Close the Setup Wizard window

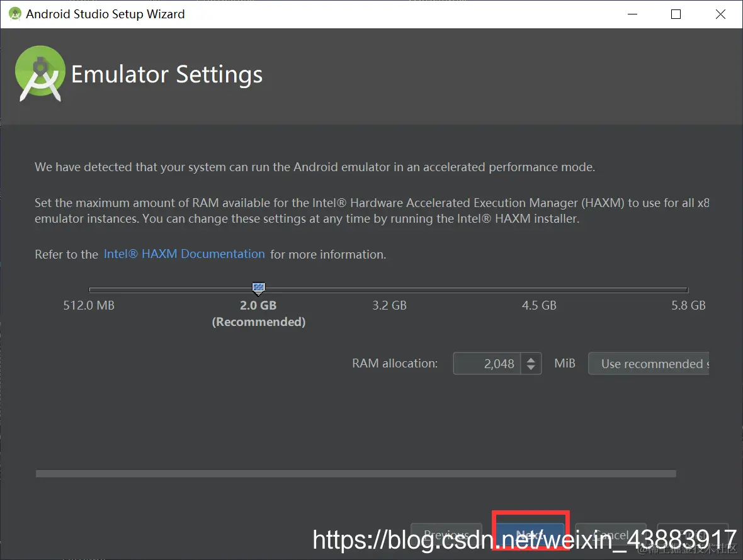[720, 14]
